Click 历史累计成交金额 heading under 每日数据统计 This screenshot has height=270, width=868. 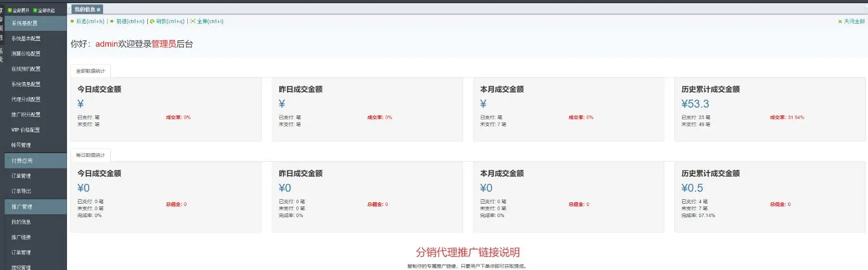[x=710, y=174]
